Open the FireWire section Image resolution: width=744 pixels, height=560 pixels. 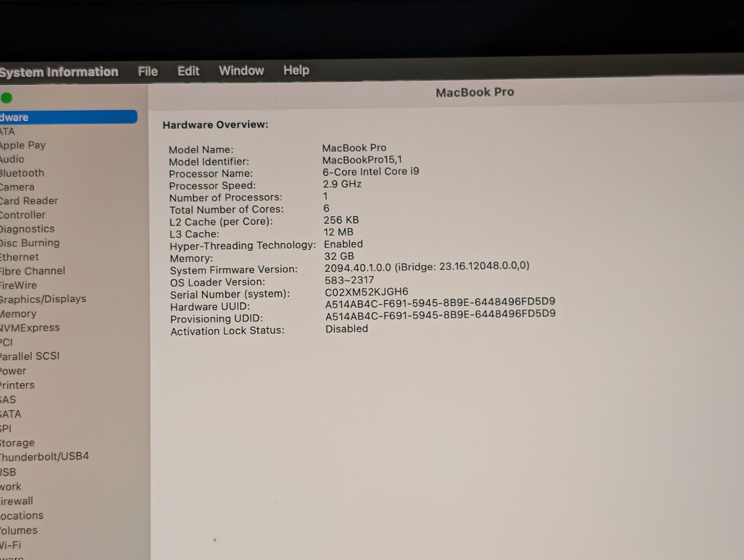point(19,285)
